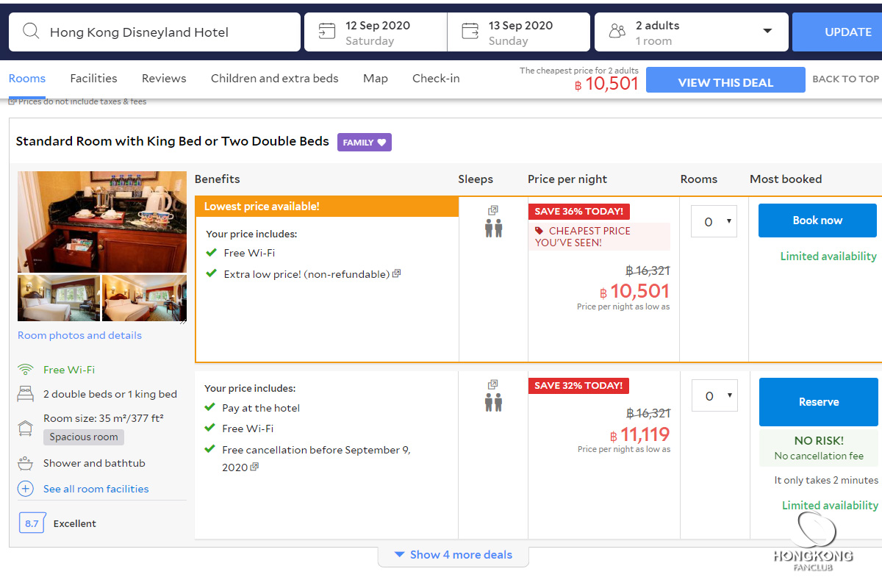Click the Spacious room tag
This screenshot has width=882, height=588.
[84, 437]
